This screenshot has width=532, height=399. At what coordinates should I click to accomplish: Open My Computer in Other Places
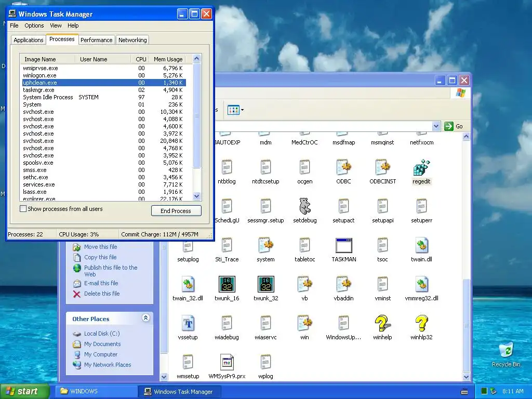(x=100, y=354)
